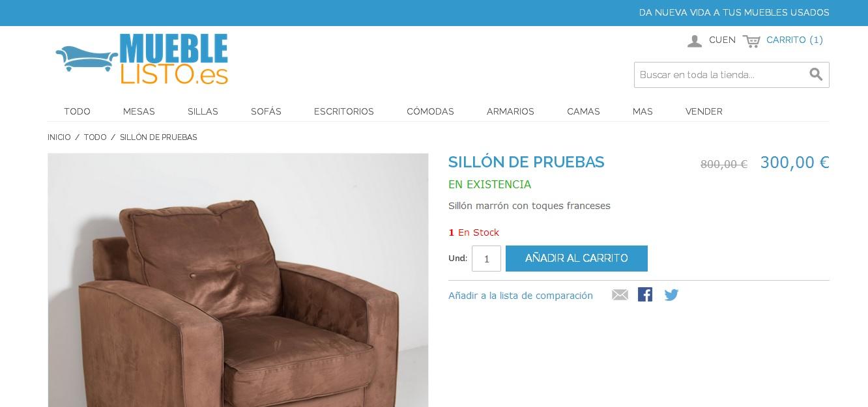Open the ESCRITORIOS category
Screen dimensions: 868x407
point(344,111)
